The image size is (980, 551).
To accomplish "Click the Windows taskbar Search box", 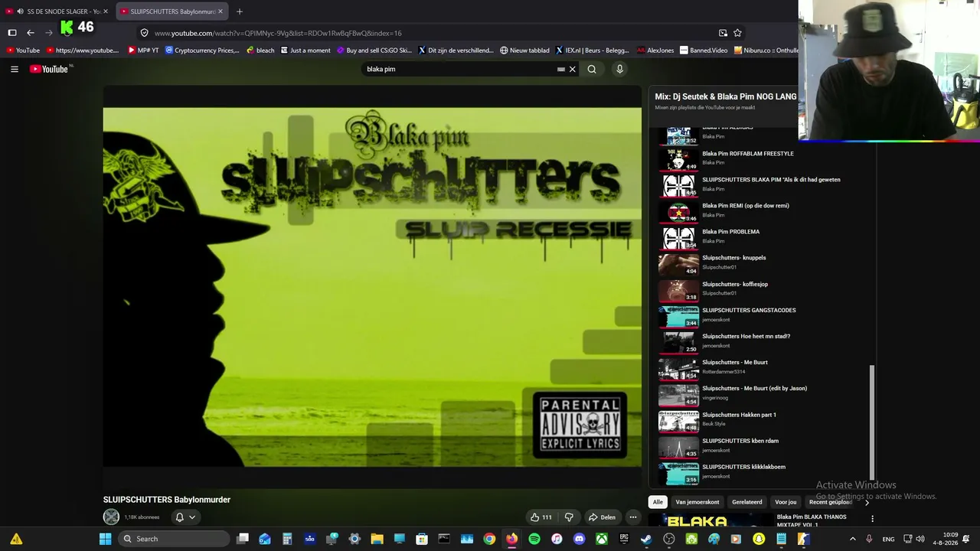I will point(175,539).
